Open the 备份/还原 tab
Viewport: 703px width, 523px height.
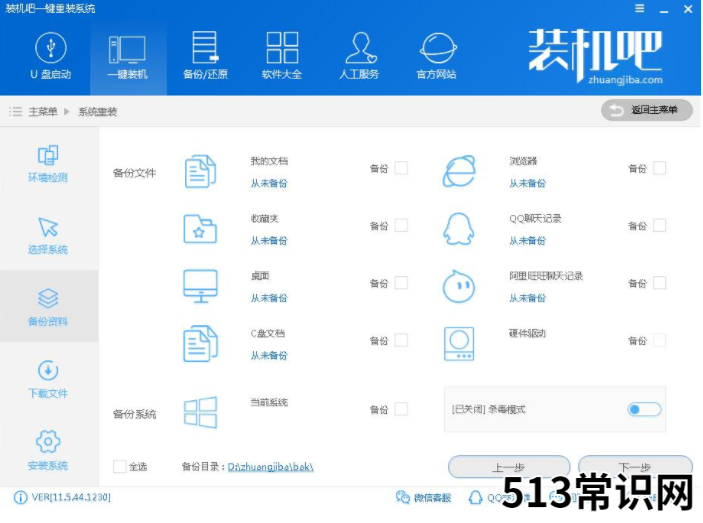[x=205, y=56]
